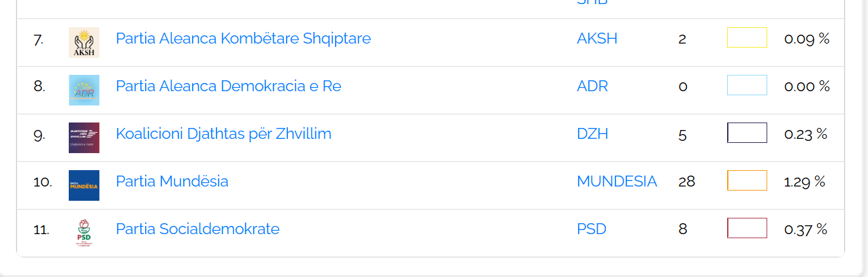Viewport: 868px width, 277px height.
Task: Click the MUNDESIA abbreviation link
Action: point(617,181)
